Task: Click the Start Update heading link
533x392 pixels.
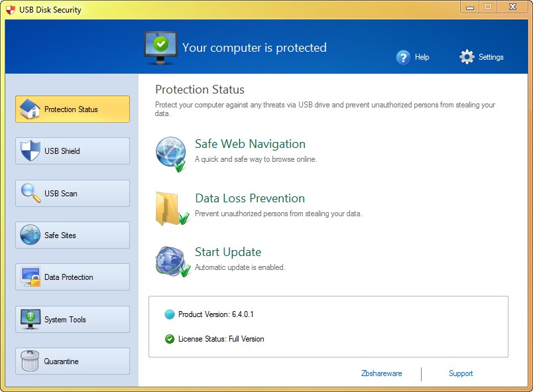Action: [x=228, y=252]
